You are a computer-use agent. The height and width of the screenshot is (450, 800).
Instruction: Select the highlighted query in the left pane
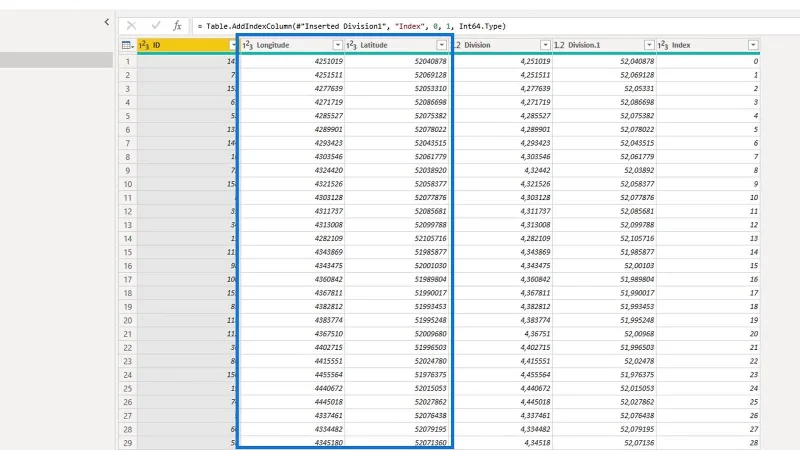click(56, 60)
